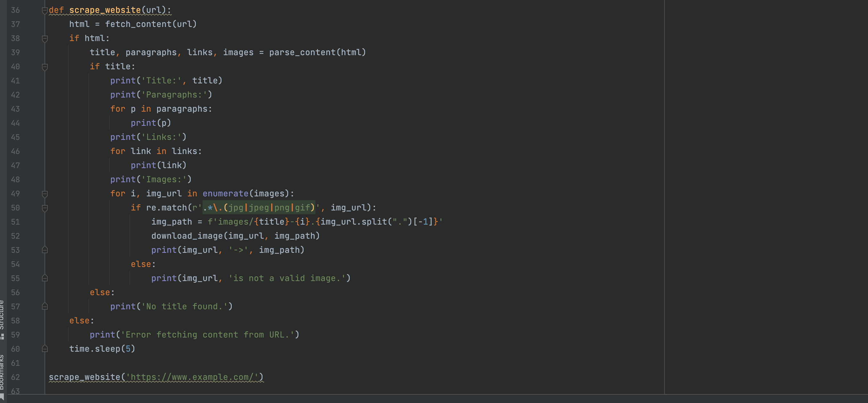868x403 pixels.
Task: Collapse the 'if title:' block fold marker
Action: (45, 67)
